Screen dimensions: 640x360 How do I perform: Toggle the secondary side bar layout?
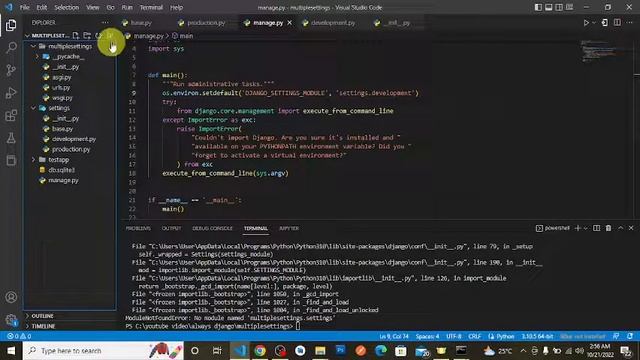[559, 7]
